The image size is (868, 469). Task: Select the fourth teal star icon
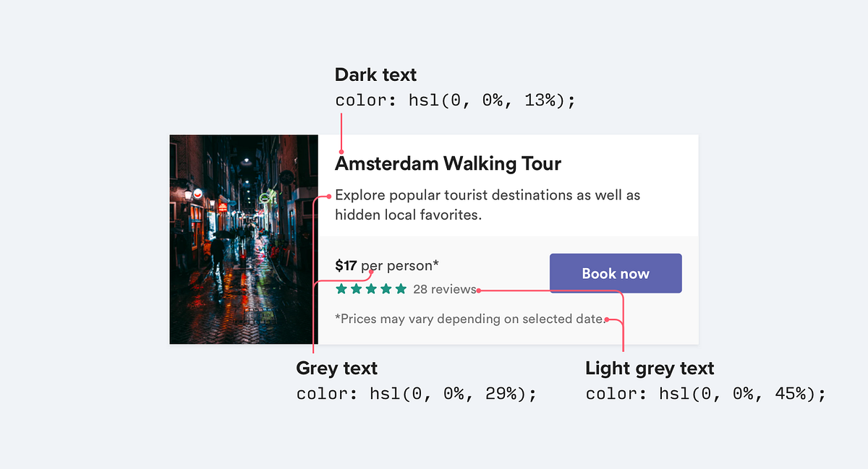click(x=386, y=288)
